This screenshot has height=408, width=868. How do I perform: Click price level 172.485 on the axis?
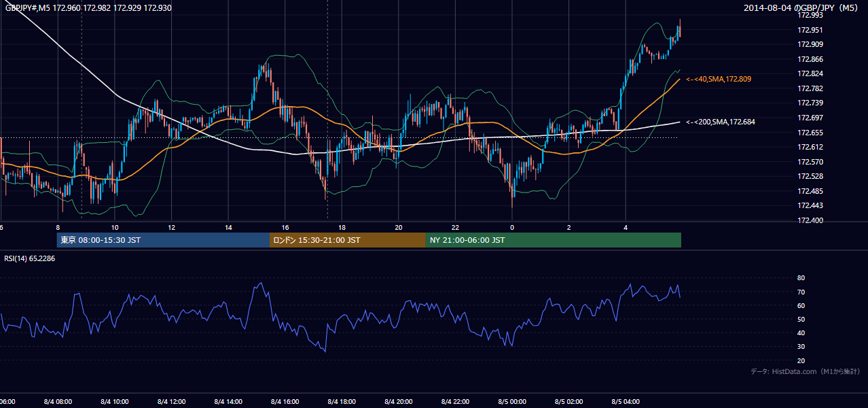[810, 191]
